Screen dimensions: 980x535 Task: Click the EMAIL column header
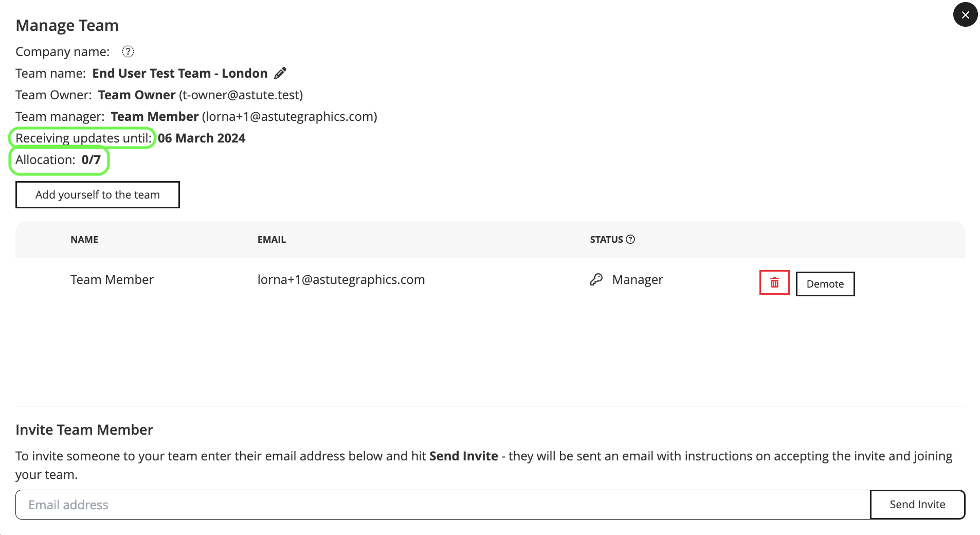pyautogui.click(x=271, y=240)
